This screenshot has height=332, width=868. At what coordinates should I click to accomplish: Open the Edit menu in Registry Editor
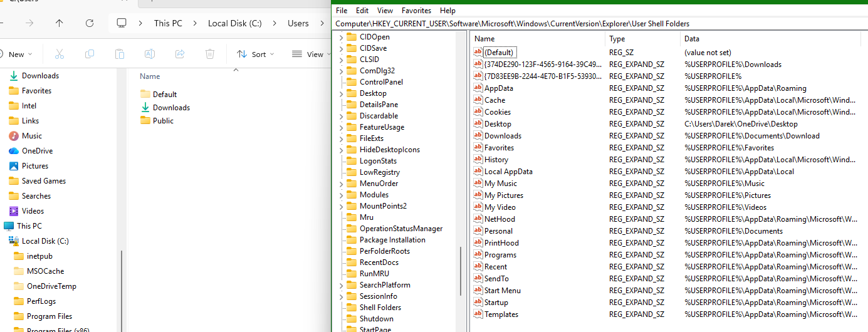pyautogui.click(x=362, y=11)
